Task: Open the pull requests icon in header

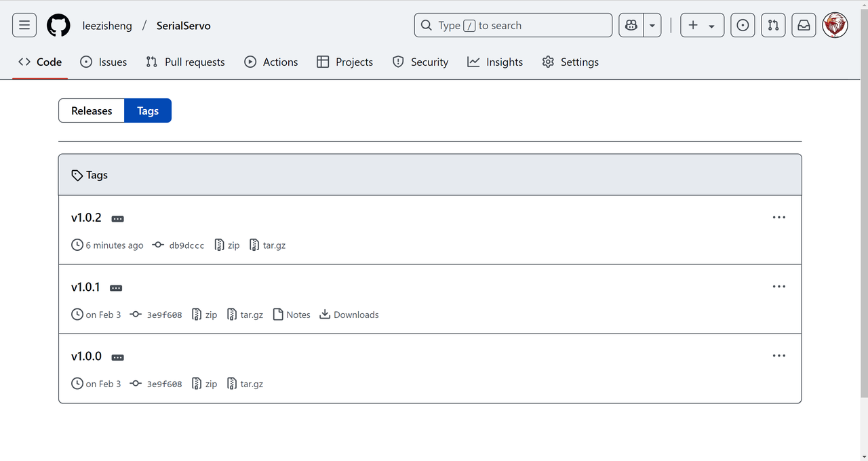Action: tap(773, 26)
